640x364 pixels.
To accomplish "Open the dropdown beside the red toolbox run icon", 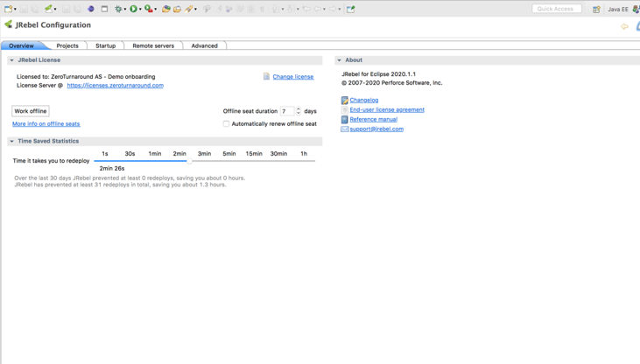I will coord(156,9).
